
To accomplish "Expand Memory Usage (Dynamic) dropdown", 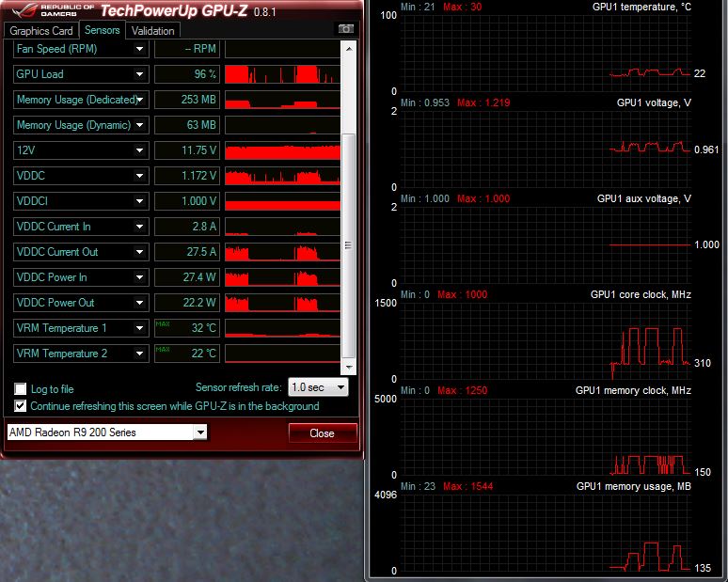I will point(139,125).
